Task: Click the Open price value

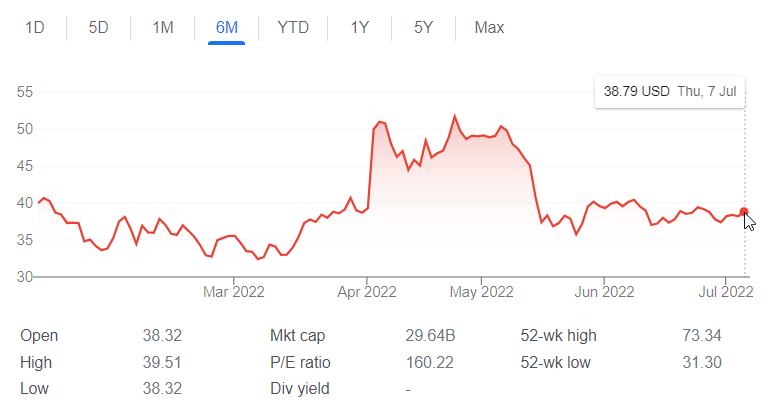Action: click(x=162, y=336)
